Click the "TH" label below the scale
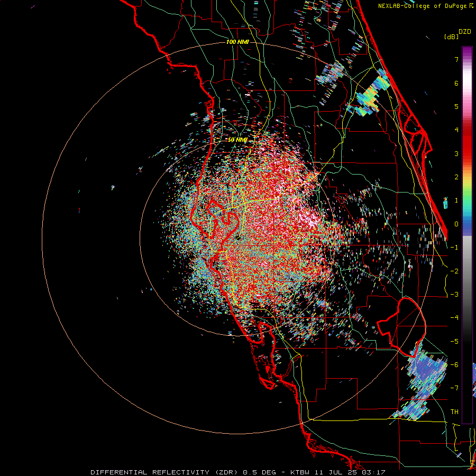This screenshot has height=476, width=476. tap(454, 412)
